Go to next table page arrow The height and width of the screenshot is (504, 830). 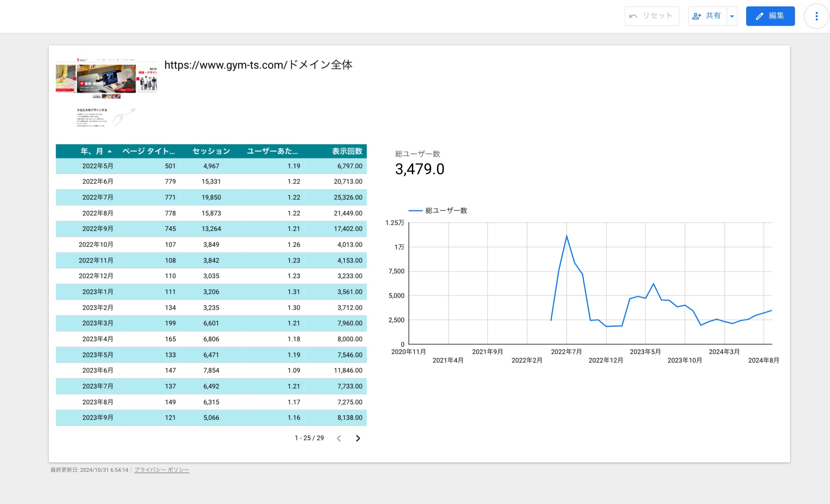click(358, 438)
